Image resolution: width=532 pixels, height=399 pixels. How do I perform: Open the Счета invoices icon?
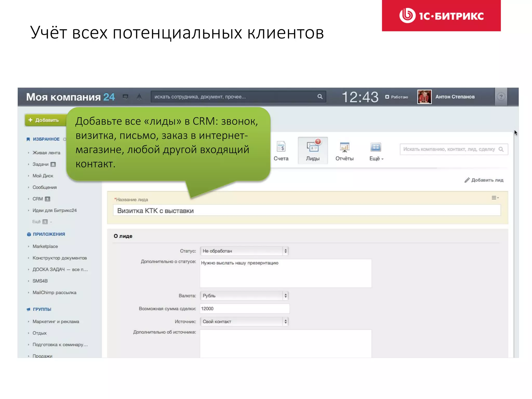coord(281,147)
